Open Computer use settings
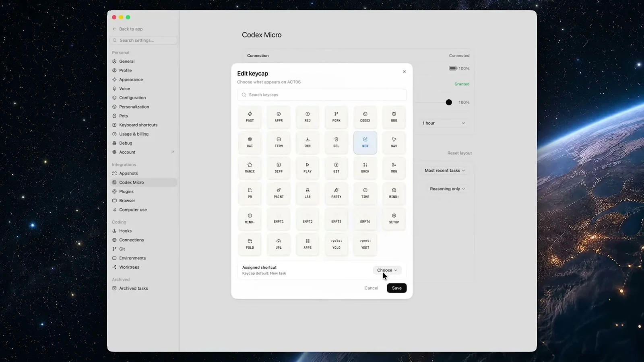The width and height of the screenshot is (644, 362). tap(143, 210)
